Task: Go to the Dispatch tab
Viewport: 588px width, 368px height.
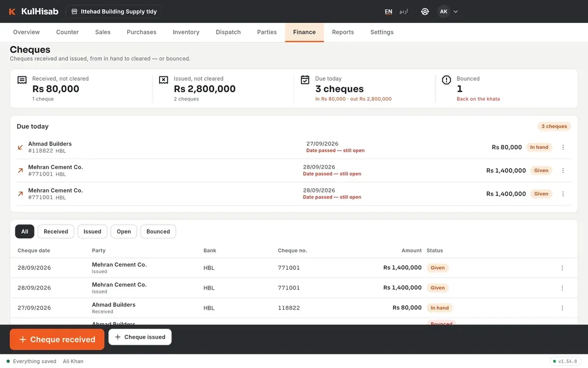Action: click(228, 32)
